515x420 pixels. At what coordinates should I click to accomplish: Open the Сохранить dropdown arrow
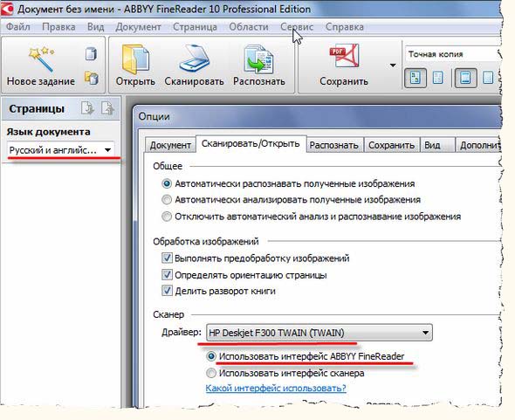[393, 65]
